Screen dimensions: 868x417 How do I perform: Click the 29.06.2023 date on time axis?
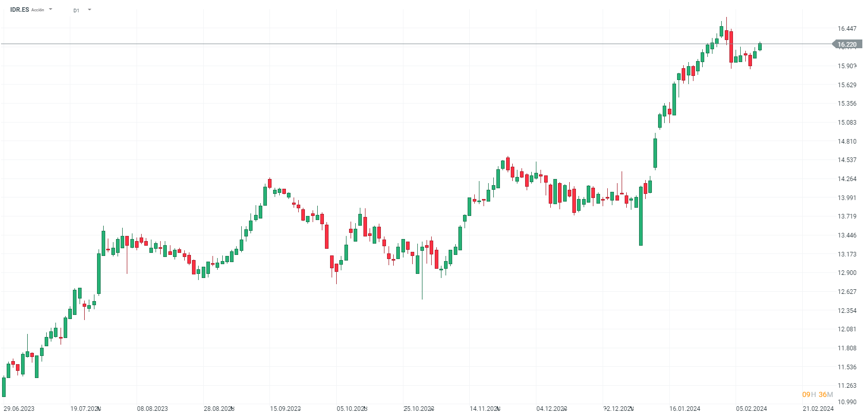(x=19, y=409)
